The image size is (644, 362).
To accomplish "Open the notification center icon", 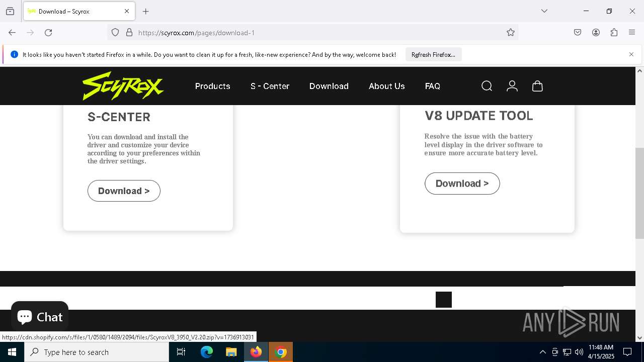I will tap(627, 352).
